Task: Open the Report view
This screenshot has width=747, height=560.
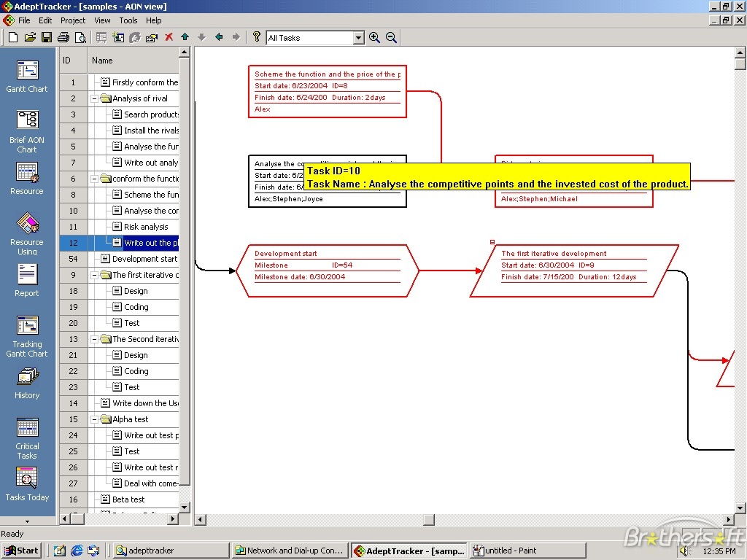Action: pos(27,281)
